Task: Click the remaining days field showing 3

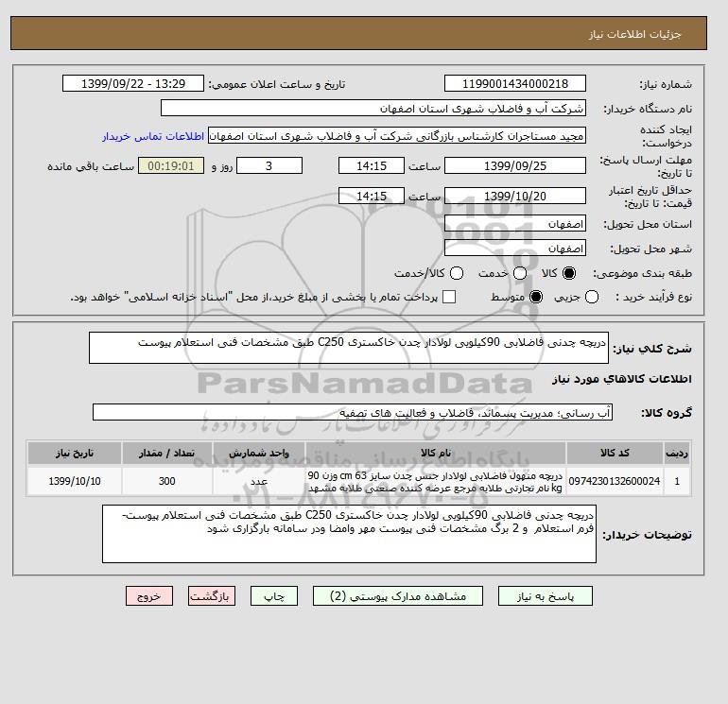Action: [269, 165]
